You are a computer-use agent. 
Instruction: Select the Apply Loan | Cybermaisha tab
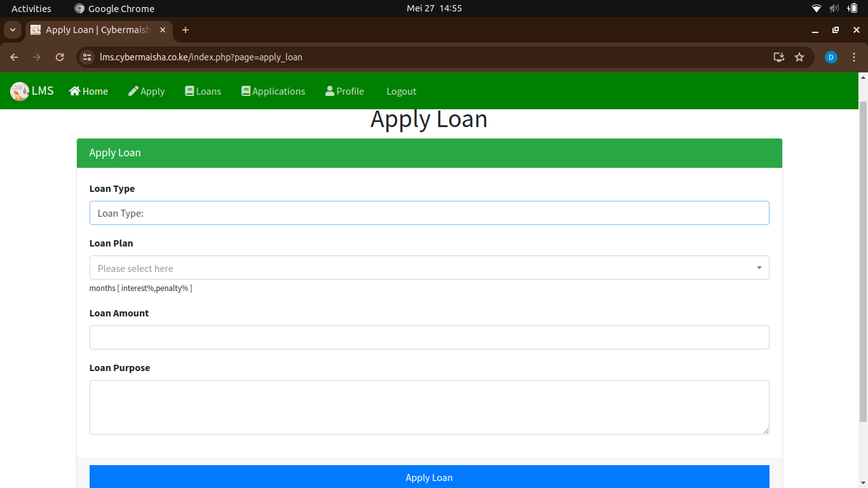[99, 30]
